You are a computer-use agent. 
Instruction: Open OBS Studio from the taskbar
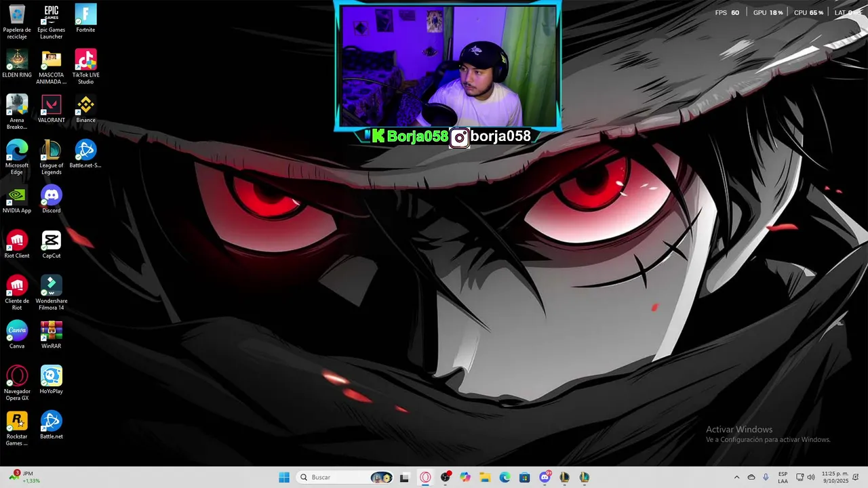446,477
